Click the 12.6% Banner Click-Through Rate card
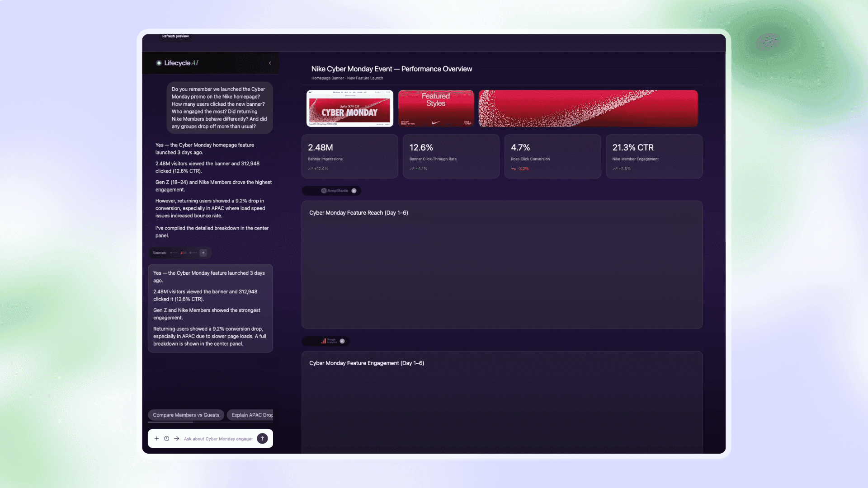The height and width of the screenshot is (488, 868). [451, 156]
